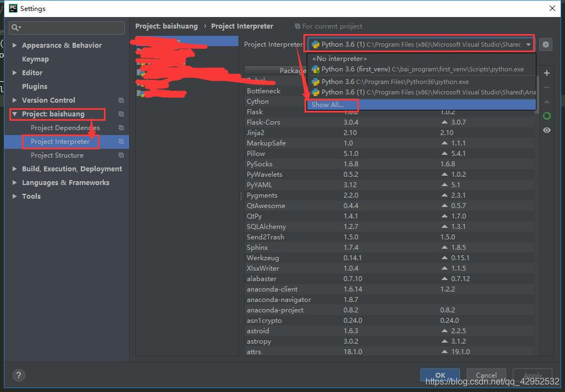The height and width of the screenshot is (392, 565).
Task: Click the green Conda circle icon
Action: (547, 116)
